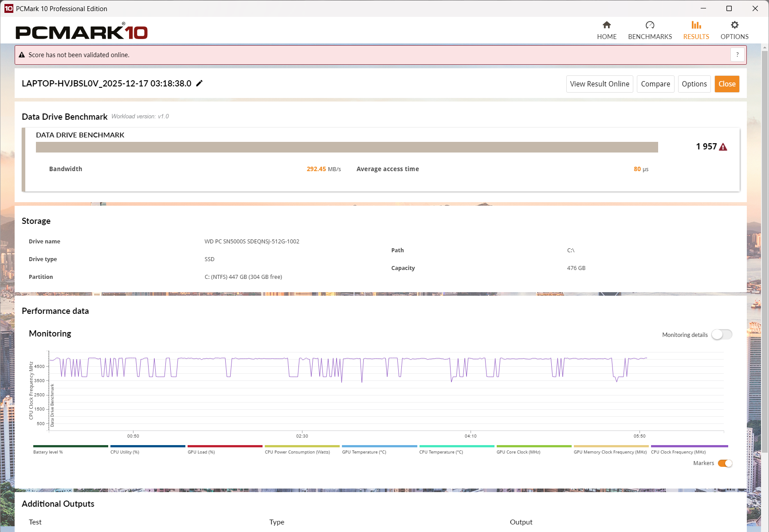Click the 04:10 time axis label
Image resolution: width=769 pixels, height=532 pixels.
click(x=471, y=436)
